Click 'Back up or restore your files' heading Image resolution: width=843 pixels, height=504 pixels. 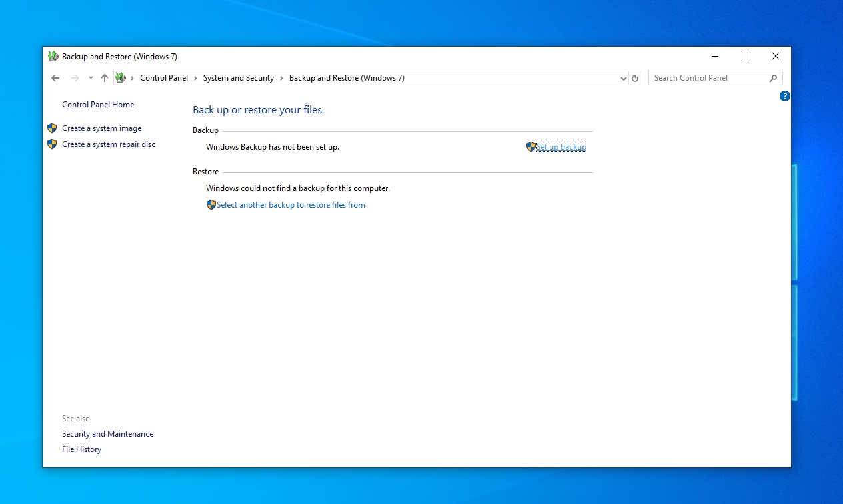(x=257, y=110)
